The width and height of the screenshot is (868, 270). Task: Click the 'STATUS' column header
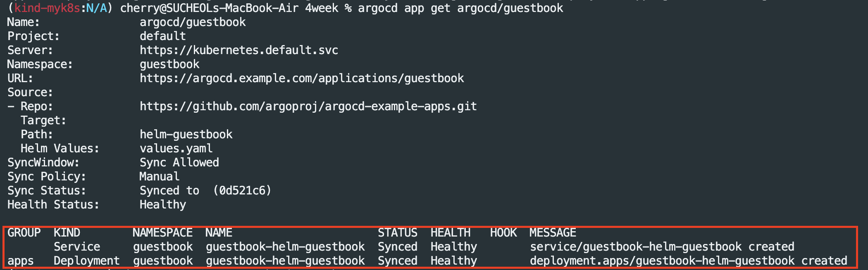point(398,233)
